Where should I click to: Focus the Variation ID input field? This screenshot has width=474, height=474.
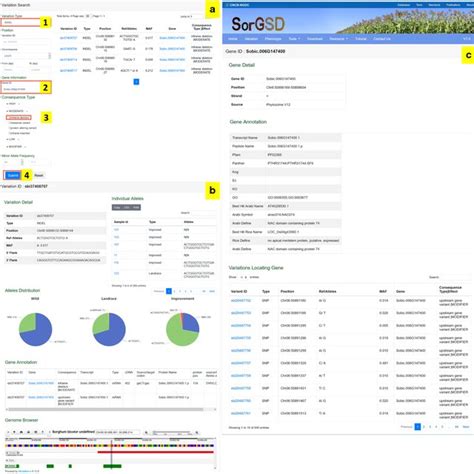pos(26,42)
